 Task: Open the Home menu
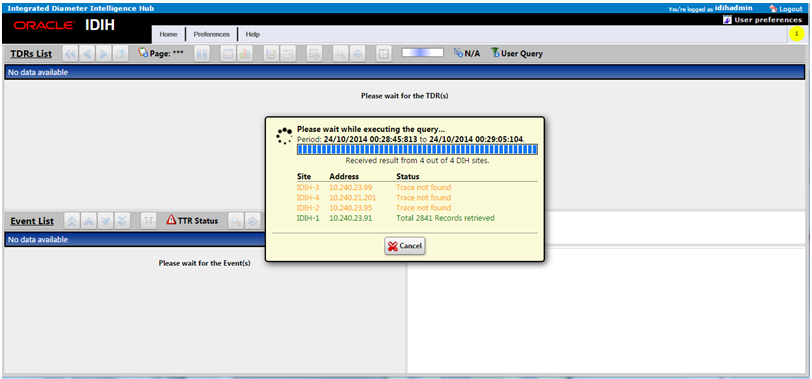[x=168, y=34]
